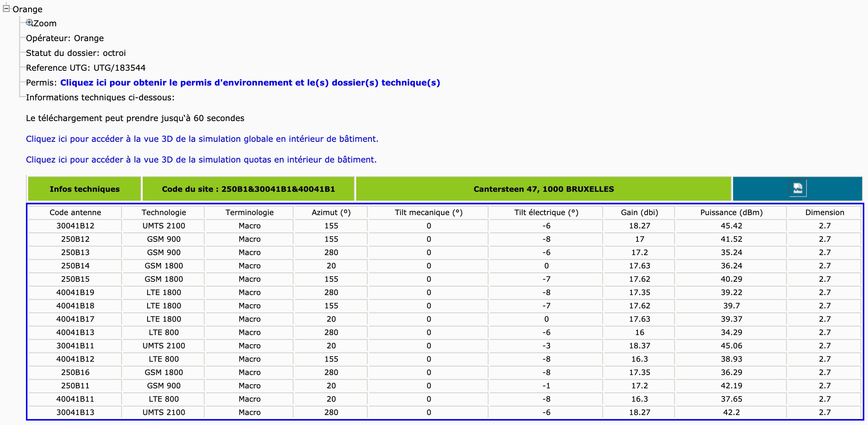
Task: Click antenna code 40041B17
Action: [x=75, y=319]
